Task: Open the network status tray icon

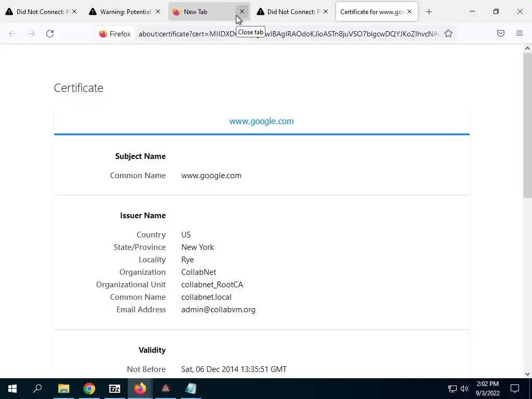Action: coord(453,389)
